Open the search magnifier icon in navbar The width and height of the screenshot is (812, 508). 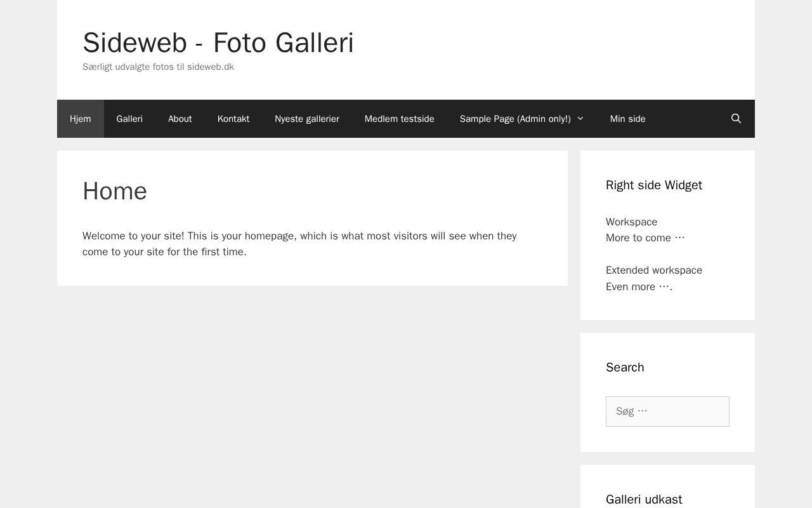click(x=736, y=119)
